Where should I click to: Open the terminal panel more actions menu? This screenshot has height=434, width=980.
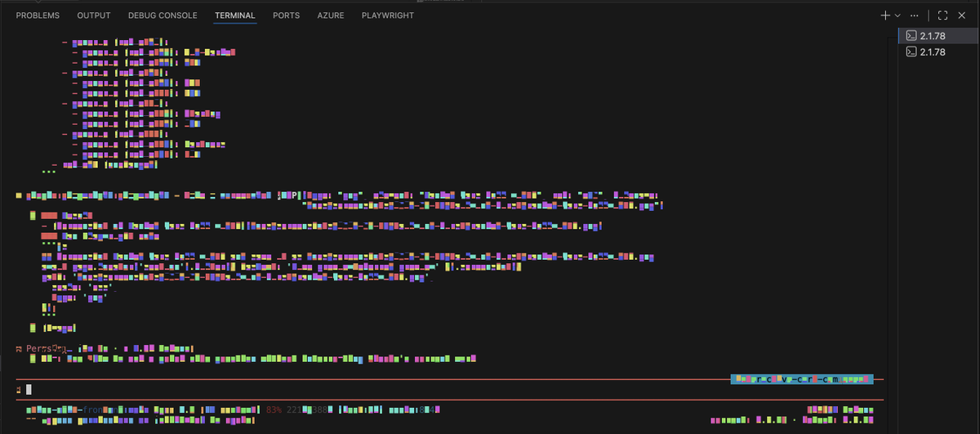tap(915, 16)
